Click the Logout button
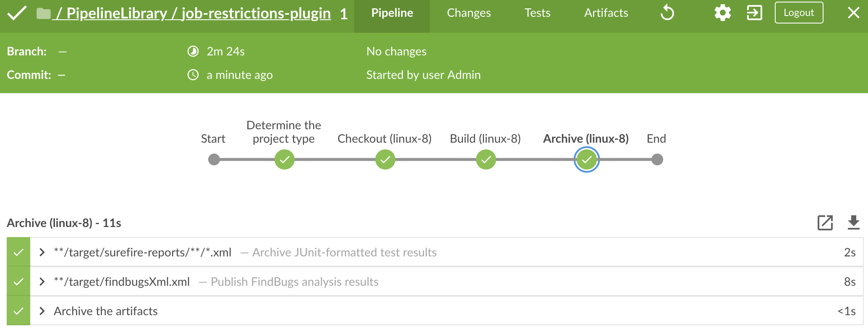This screenshot has height=329, width=868. (x=798, y=13)
